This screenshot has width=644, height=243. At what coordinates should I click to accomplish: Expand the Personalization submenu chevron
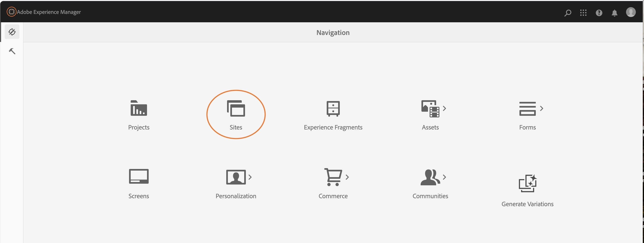[x=250, y=177]
